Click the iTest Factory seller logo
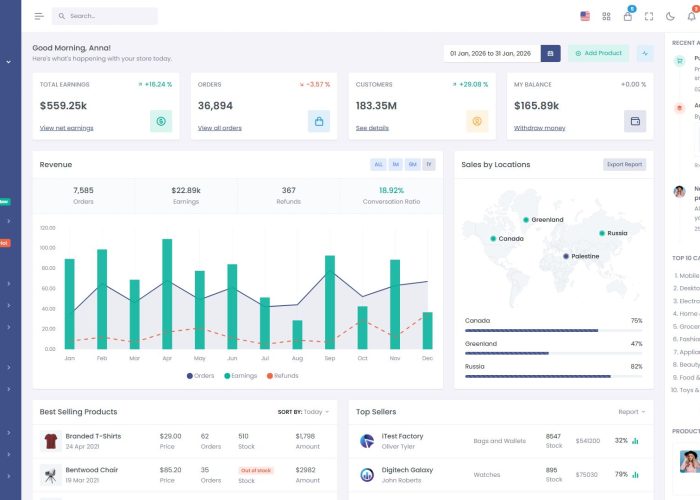Viewport: 700px width, 500px height. (x=367, y=441)
